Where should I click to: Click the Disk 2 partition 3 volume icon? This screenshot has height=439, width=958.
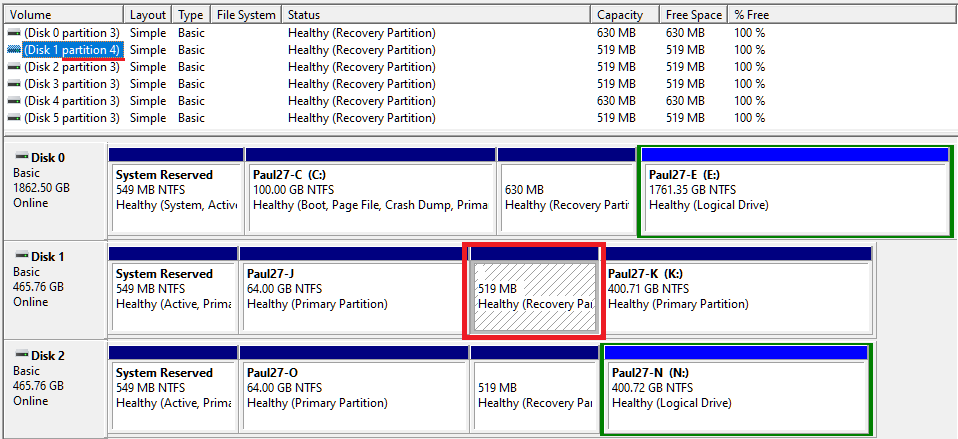tap(14, 67)
